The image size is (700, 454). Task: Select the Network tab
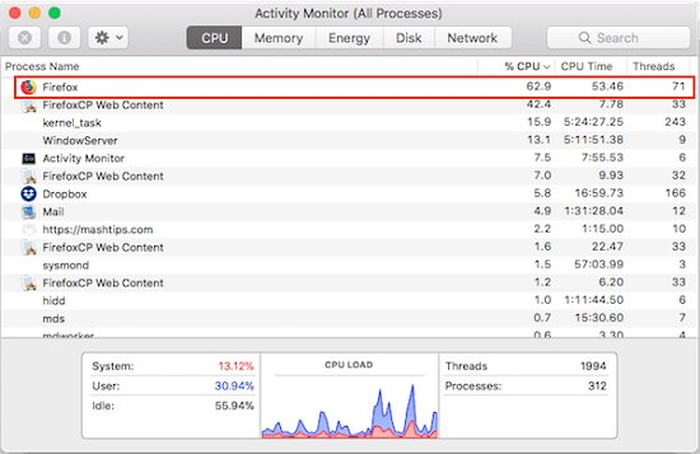(x=472, y=38)
